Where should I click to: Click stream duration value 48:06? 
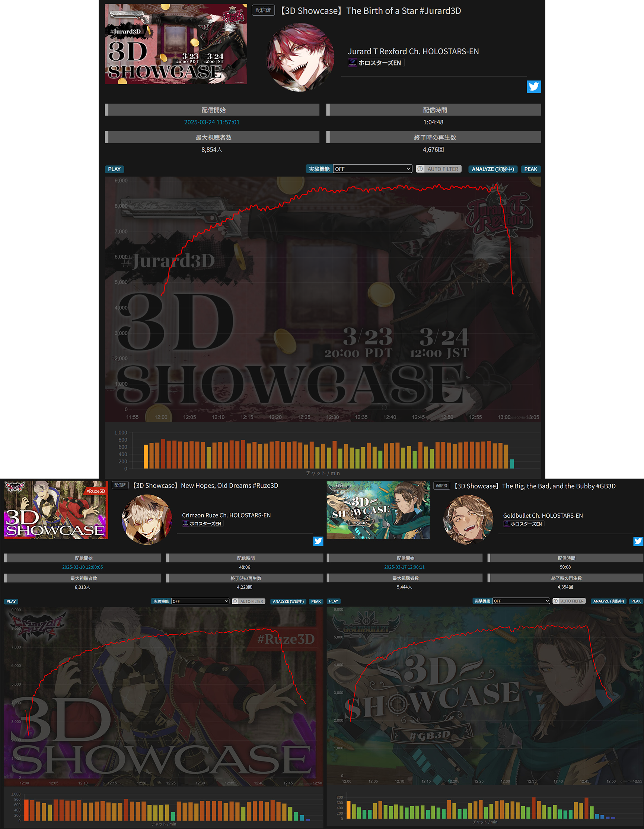click(245, 567)
